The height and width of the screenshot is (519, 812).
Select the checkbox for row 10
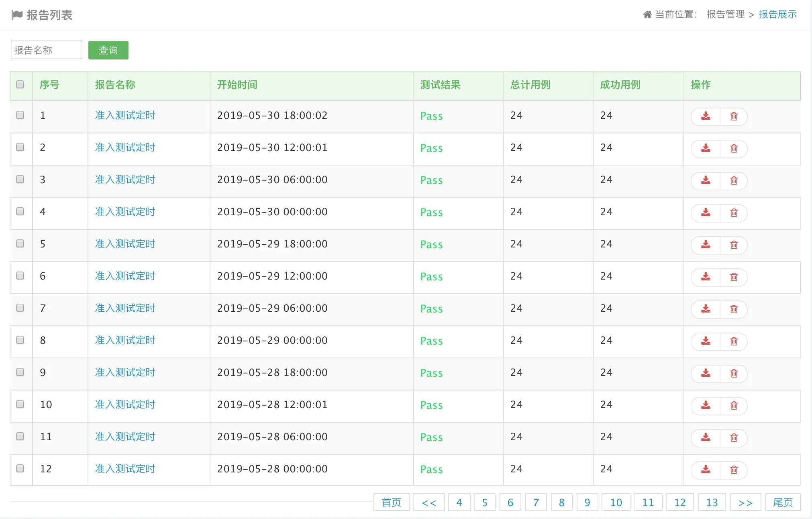coord(20,404)
